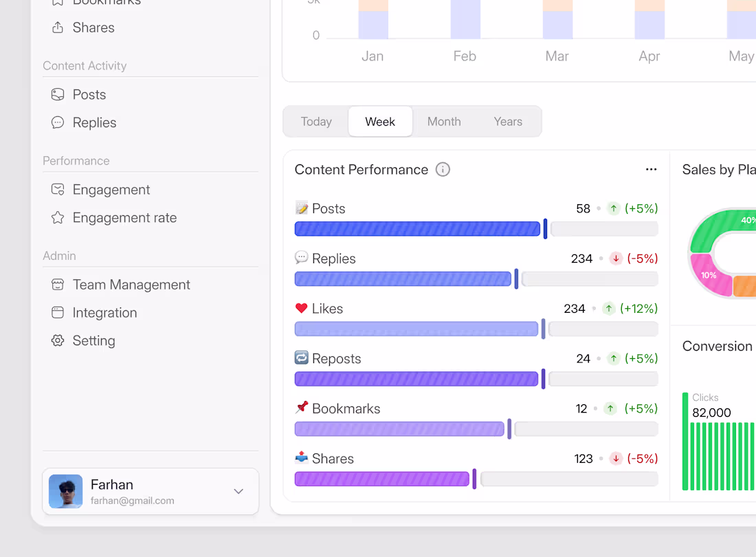Switch to the Month tab
This screenshot has width=756, height=557.
(443, 121)
